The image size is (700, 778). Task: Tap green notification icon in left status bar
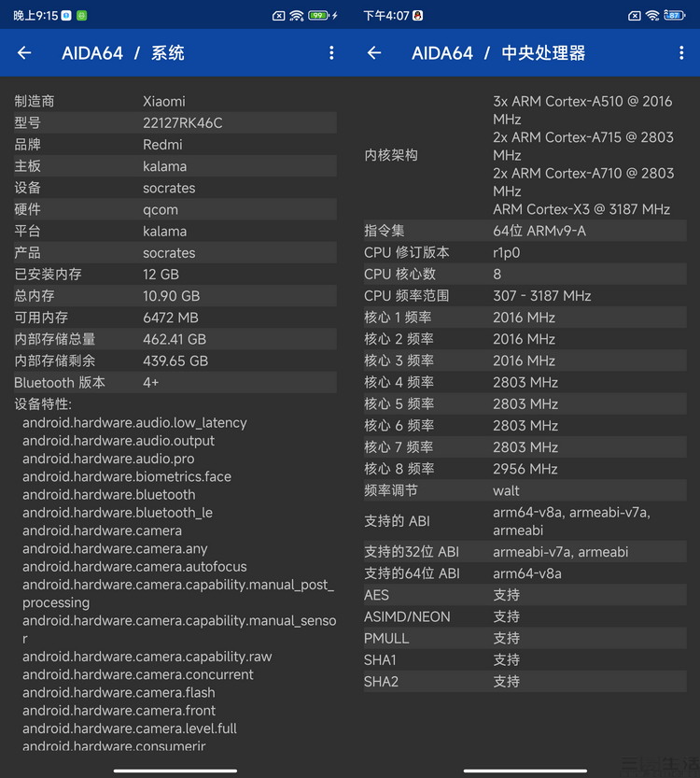coord(82,15)
